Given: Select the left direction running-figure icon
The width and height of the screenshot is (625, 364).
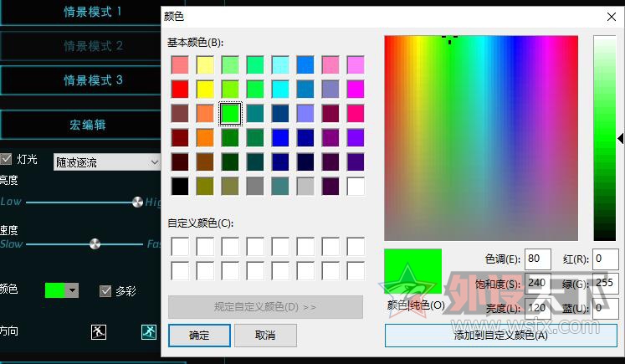Looking at the screenshot, I should (99, 331).
